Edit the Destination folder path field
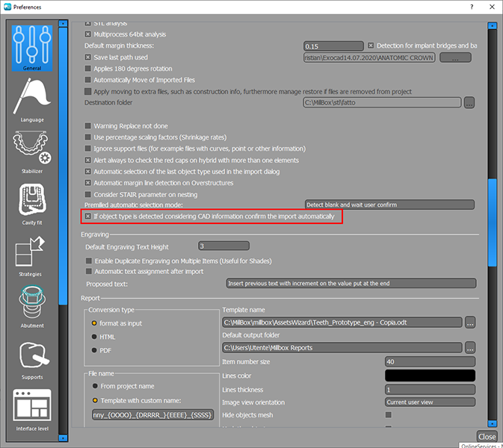Viewport: 503px width, 448px height. [x=382, y=102]
